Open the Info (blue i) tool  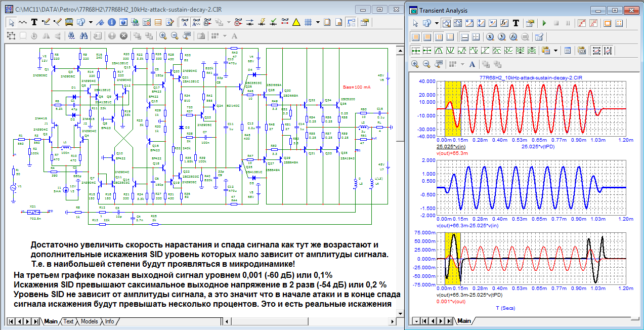[111, 22]
